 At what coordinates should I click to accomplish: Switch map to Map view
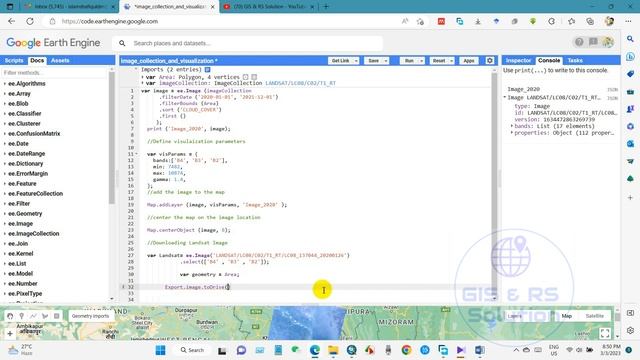[567, 316]
